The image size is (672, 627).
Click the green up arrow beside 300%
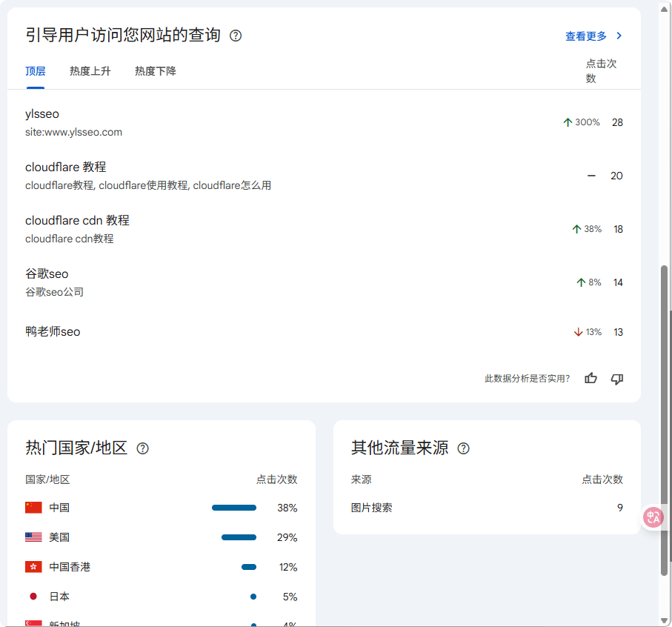tap(568, 122)
